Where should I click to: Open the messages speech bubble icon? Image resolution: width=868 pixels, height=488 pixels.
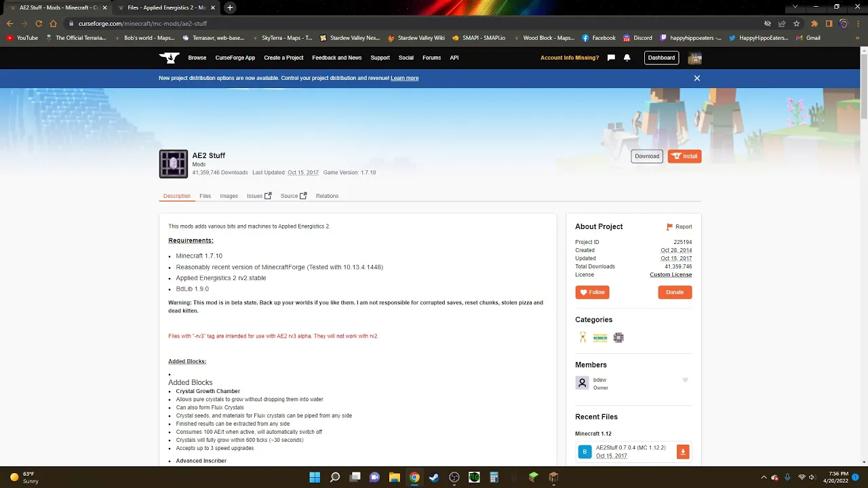(x=611, y=58)
